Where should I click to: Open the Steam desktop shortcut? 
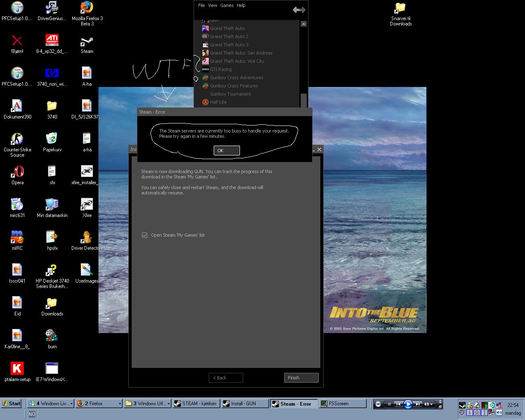click(87, 45)
